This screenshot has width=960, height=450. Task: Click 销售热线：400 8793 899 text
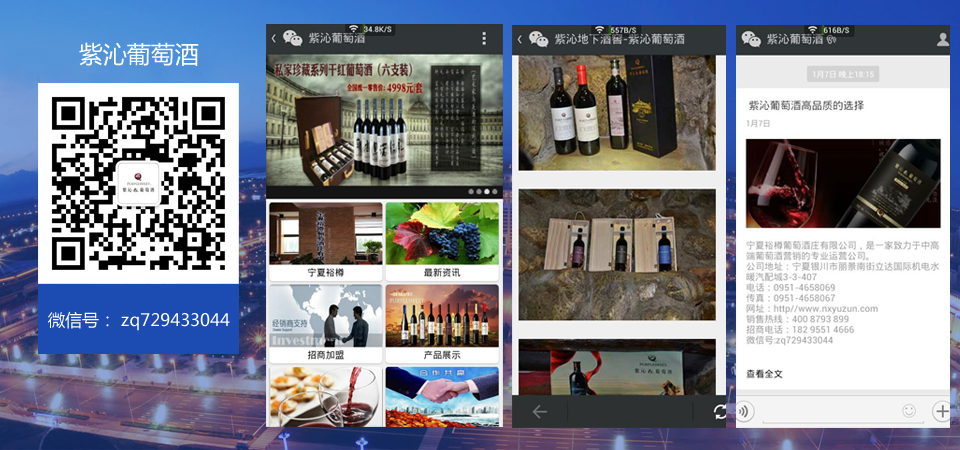(797, 319)
